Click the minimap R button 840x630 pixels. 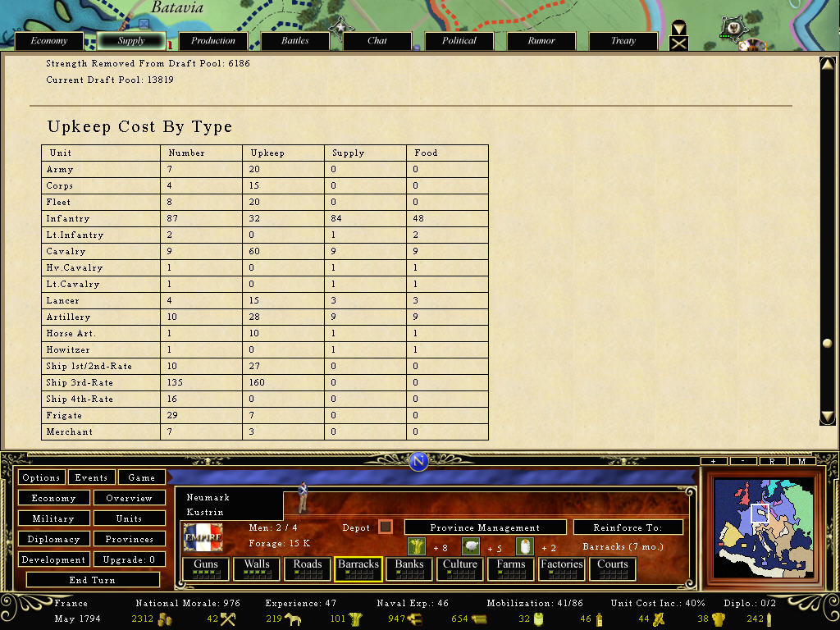point(772,461)
